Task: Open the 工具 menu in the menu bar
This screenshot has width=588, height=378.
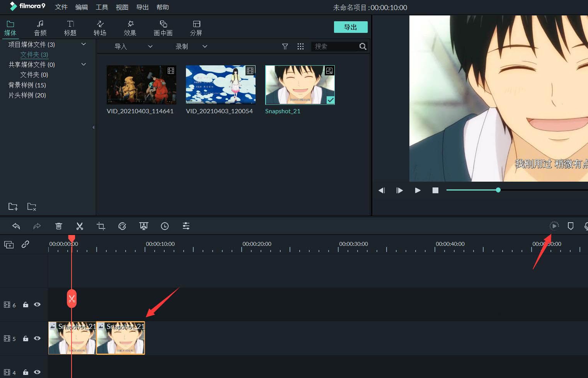Action: tap(102, 7)
